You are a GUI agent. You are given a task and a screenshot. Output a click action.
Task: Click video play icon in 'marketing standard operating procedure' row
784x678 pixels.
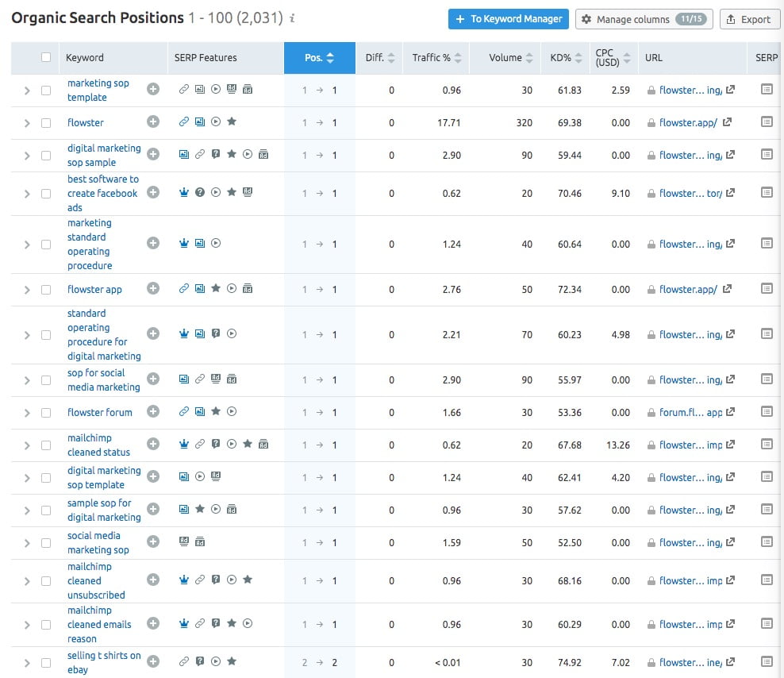[216, 243]
